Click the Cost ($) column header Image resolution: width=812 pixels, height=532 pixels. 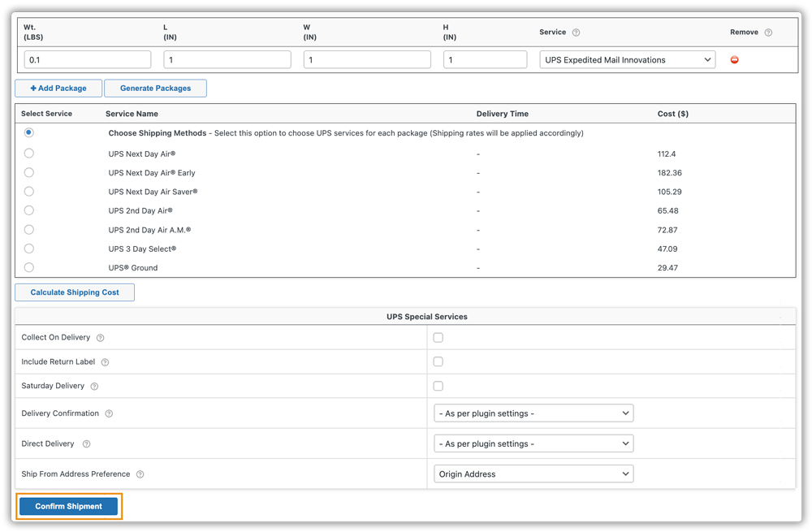pos(673,114)
